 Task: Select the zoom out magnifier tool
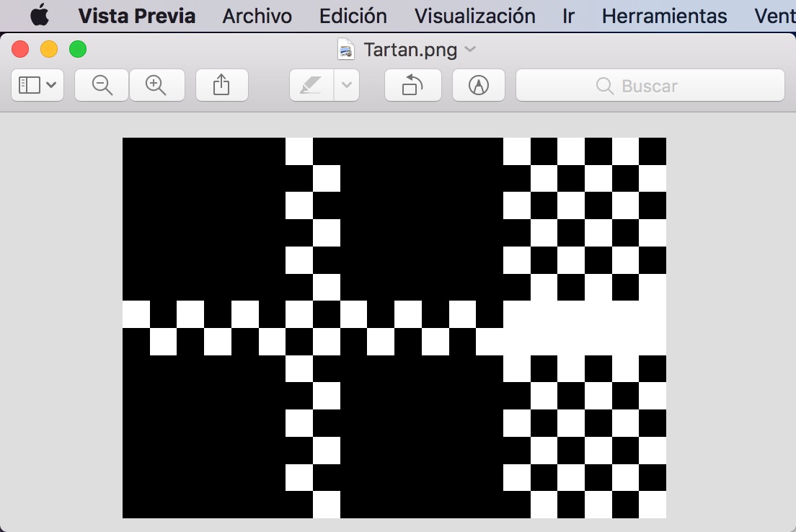click(101, 84)
